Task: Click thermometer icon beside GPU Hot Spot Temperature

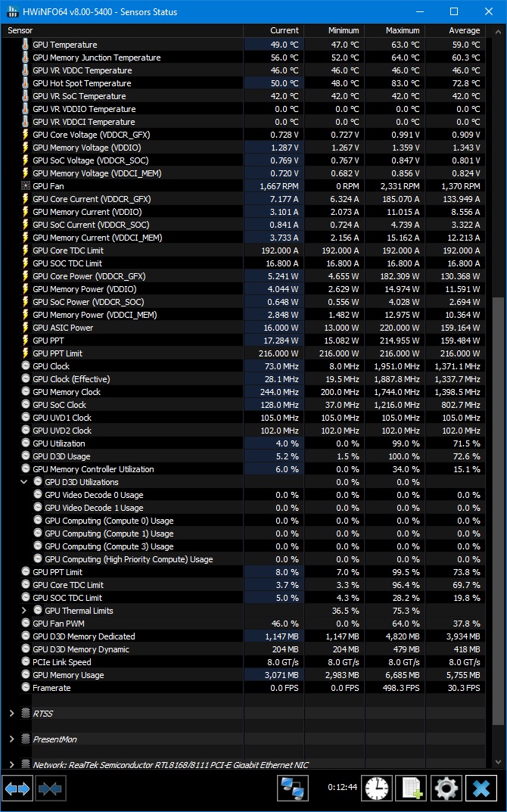Action: (x=26, y=82)
